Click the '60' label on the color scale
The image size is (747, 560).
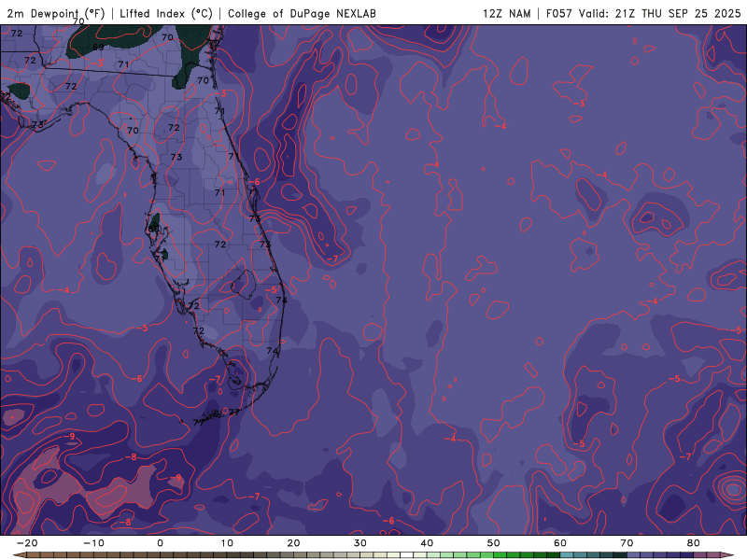(x=560, y=543)
